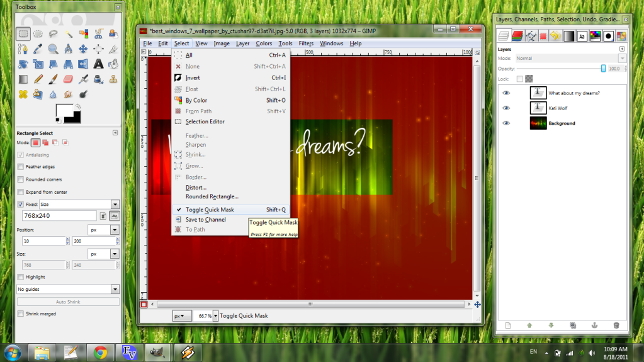Click the new layer icon
The height and width of the screenshot is (362, 644).
pyautogui.click(x=508, y=325)
